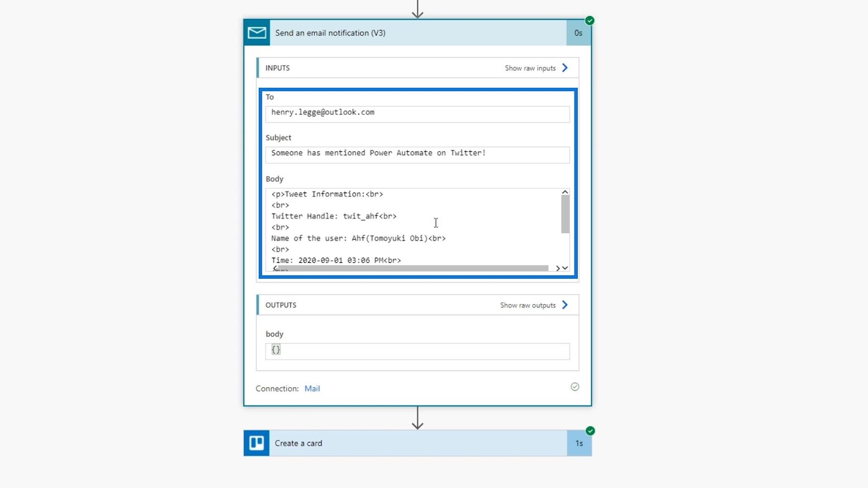This screenshot has height=488, width=868.
Task: Click the mail envelope icon on email action
Action: point(257,33)
